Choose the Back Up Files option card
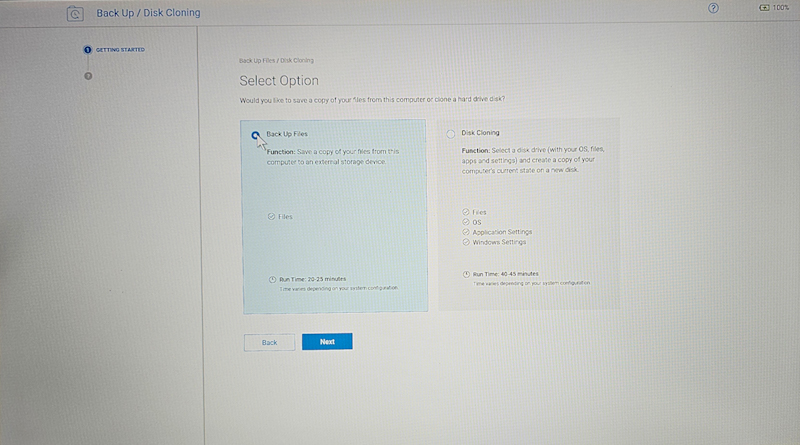The width and height of the screenshot is (800, 445). (335, 215)
